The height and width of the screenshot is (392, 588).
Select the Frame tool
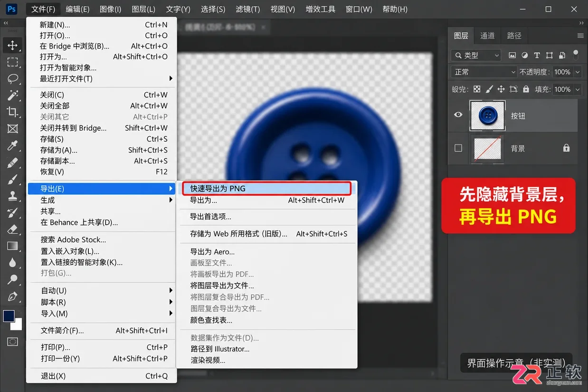pos(12,129)
